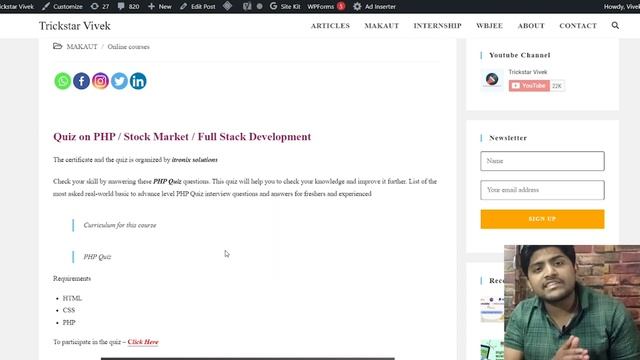
Task: Share the post on LinkedIn
Action: (138, 81)
